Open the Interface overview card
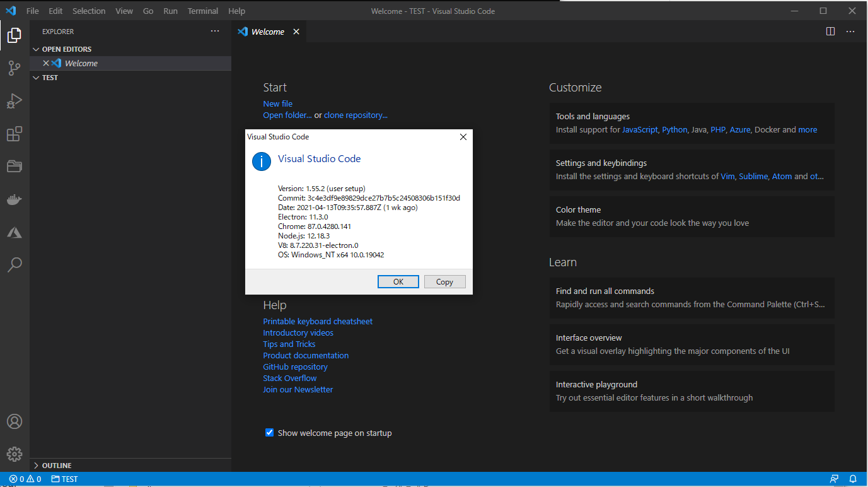 point(692,344)
